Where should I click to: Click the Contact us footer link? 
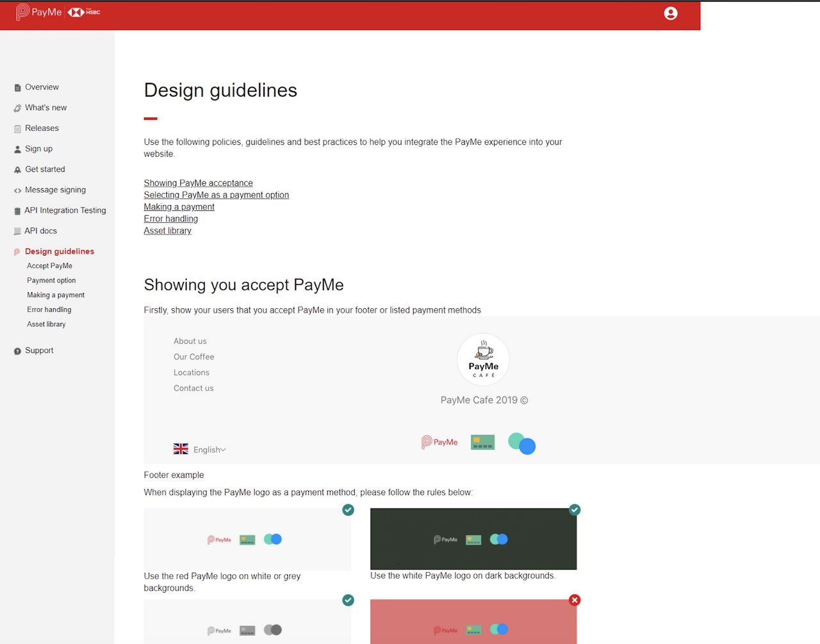[193, 388]
